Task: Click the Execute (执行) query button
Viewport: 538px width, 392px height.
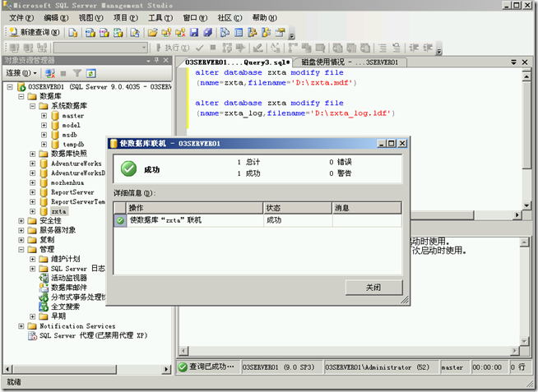Action: pos(173,48)
